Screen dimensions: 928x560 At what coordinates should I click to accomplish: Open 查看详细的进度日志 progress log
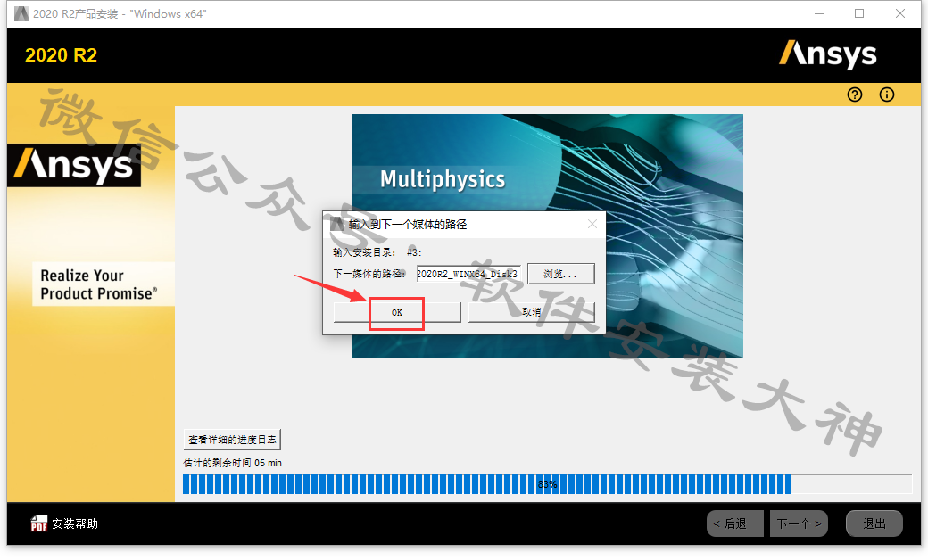(233, 439)
